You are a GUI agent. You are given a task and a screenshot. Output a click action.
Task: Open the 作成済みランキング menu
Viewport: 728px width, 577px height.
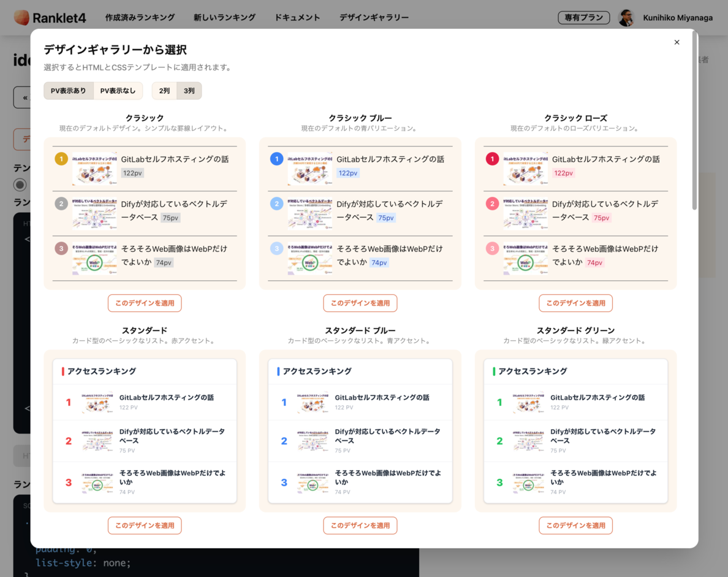[140, 18]
